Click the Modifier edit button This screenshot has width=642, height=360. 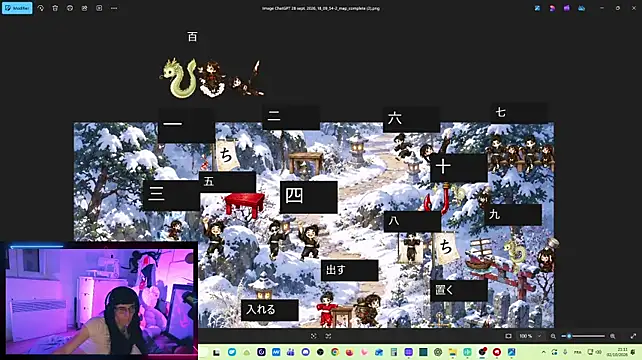pos(17,8)
